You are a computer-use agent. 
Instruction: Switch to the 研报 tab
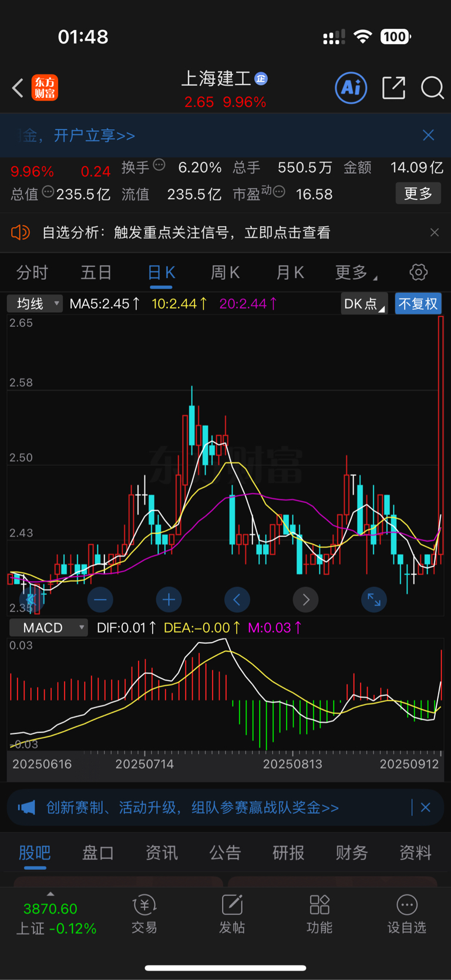tap(288, 852)
